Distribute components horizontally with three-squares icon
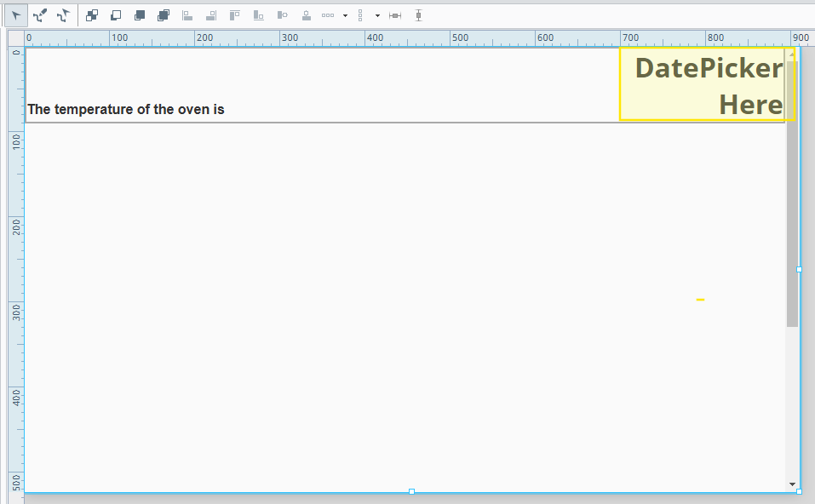Screen dimensions: 815x504 coord(328,15)
